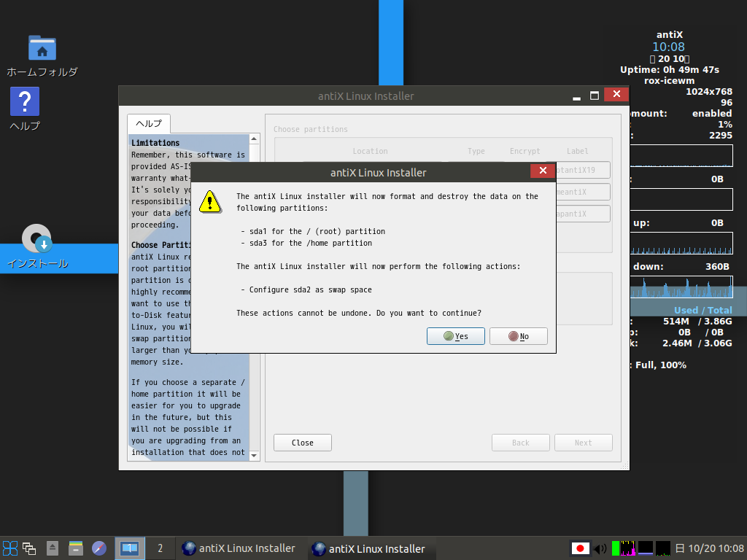Click the eject icon in taskbar

coord(53,548)
